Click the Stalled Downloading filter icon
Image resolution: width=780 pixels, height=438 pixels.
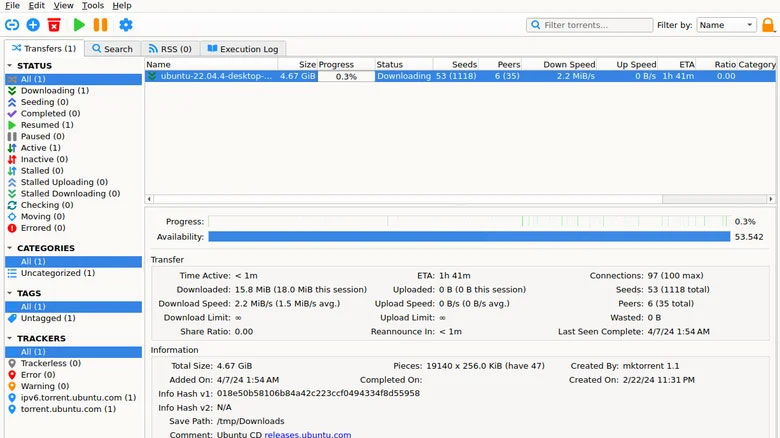click(12, 194)
